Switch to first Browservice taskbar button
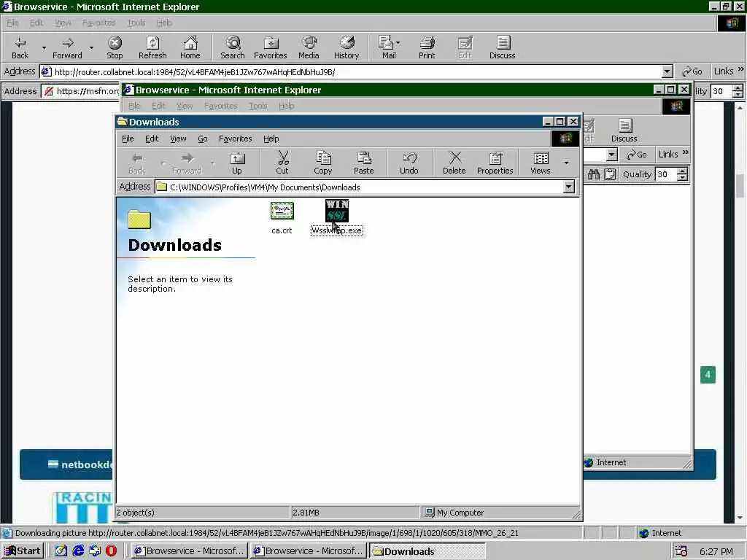 click(189, 551)
